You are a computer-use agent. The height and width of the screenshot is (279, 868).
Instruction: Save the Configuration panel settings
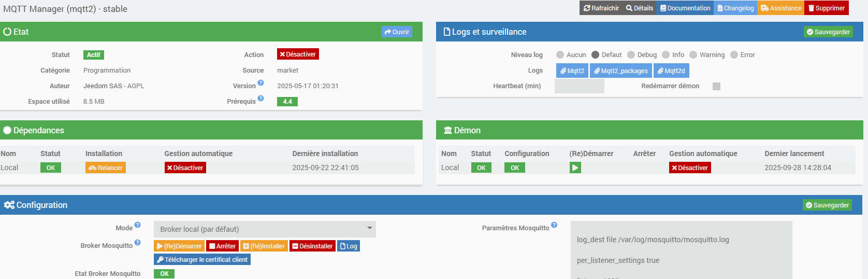(827, 205)
